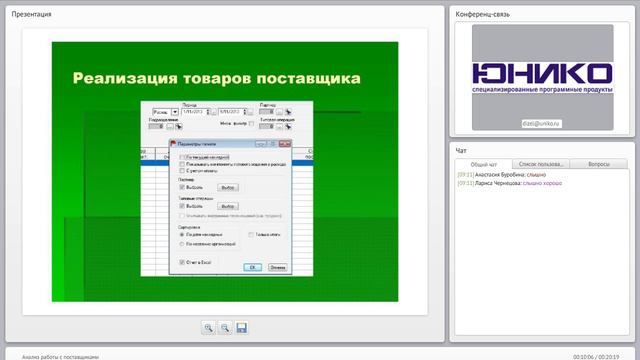Click the Чат panel heading
This screenshot has height=360, width=640.
coord(461,151)
